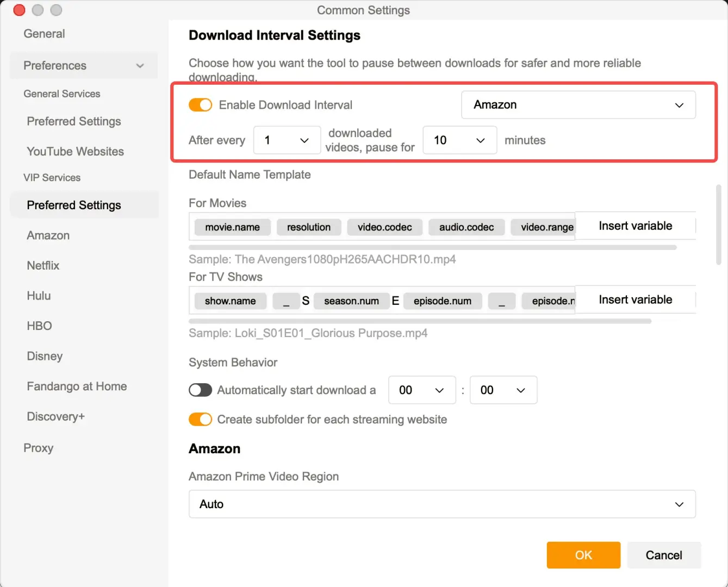The image size is (728, 587).
Task: Click the Cancel button
Action: [664, 555]
